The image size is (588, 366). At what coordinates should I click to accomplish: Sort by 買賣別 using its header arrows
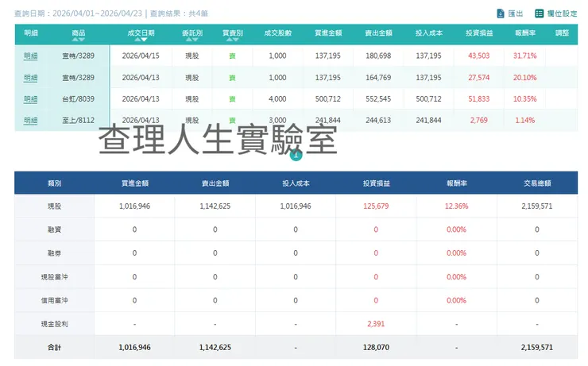233,40
